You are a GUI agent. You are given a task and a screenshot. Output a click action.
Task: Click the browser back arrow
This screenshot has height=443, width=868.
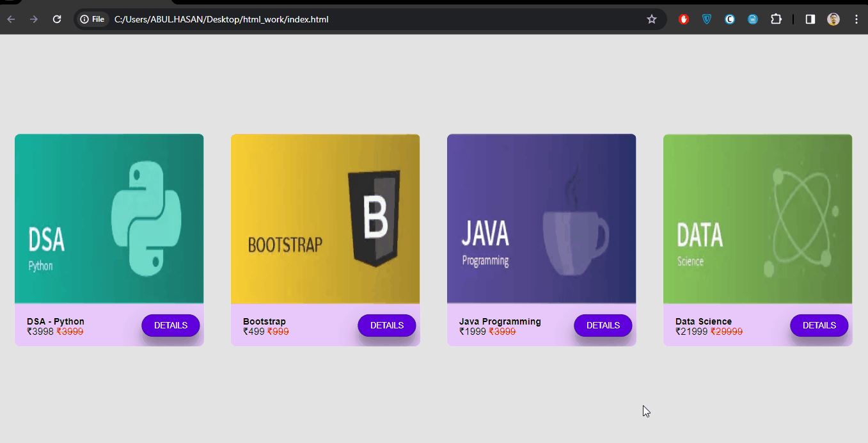coord(11,19)
